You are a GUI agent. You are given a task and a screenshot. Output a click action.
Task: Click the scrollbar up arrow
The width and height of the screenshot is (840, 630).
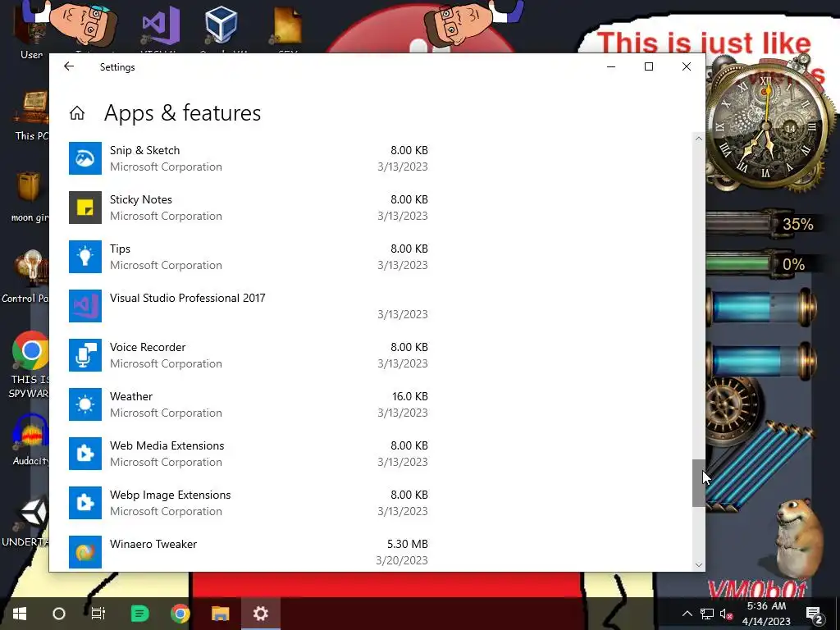[x=699, y=138]
